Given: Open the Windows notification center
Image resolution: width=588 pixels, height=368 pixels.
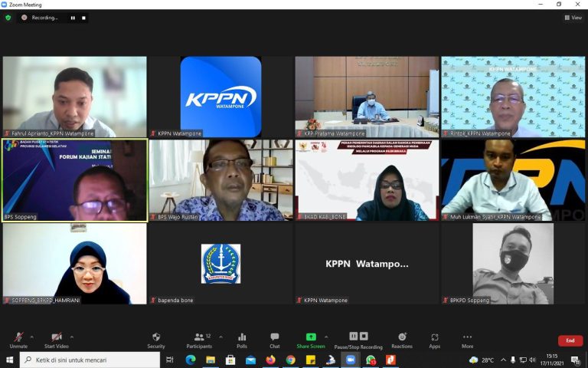Looking at the screenshot, I should point(576,360).
